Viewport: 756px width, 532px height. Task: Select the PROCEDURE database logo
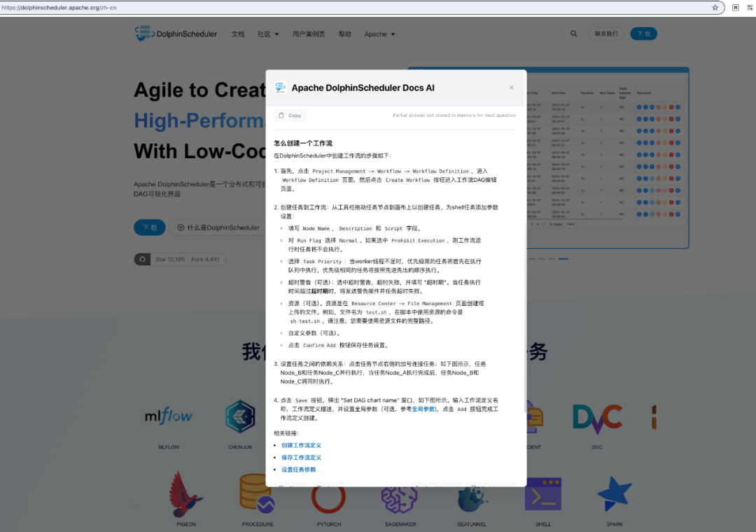pyautogui.click(x=257, y=494)
